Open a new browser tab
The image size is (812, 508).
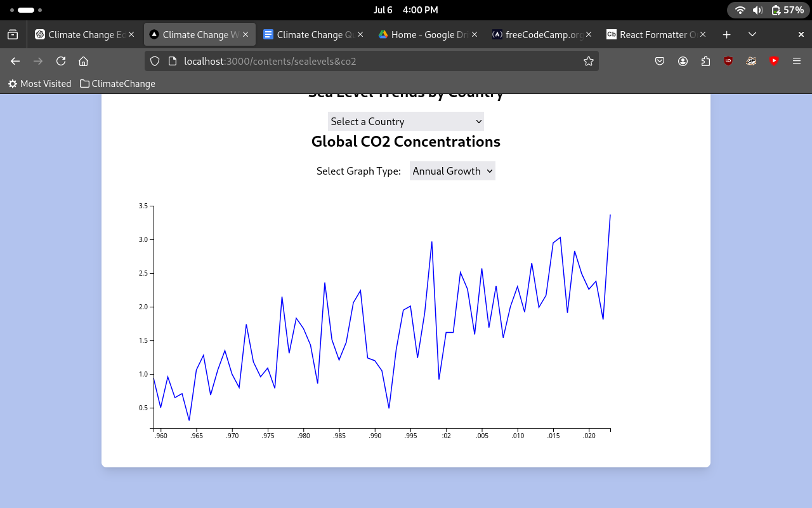click(x=727, y=34)
